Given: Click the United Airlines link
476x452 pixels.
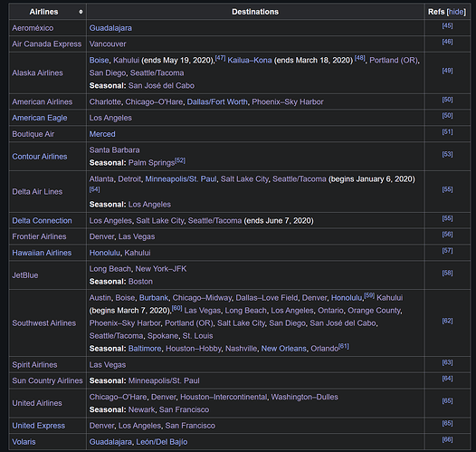Looking at the screenshot, I should tap(37, 403).
